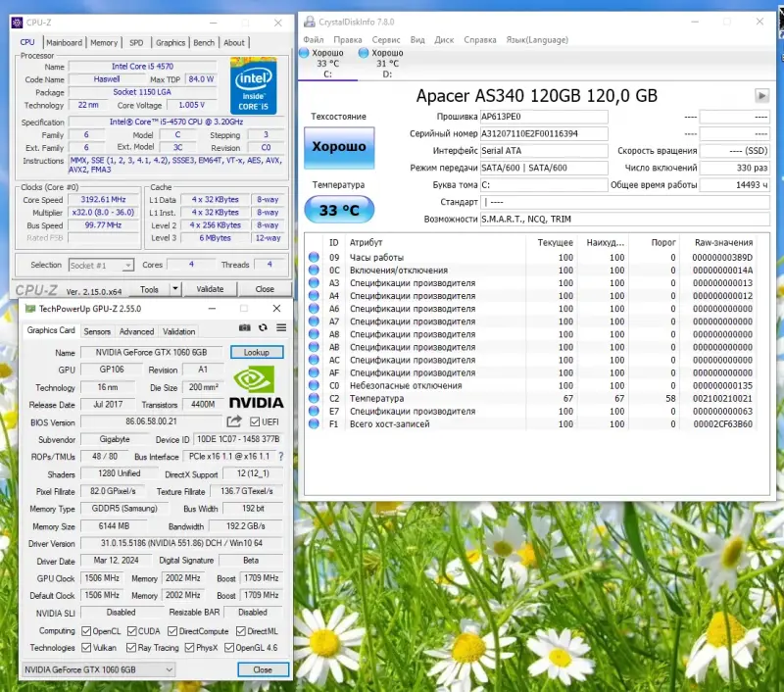Viewport: 784px width, 692px height.
Task: Open CPU-Z Tools dropdown arrow
Action: point(175,288)
